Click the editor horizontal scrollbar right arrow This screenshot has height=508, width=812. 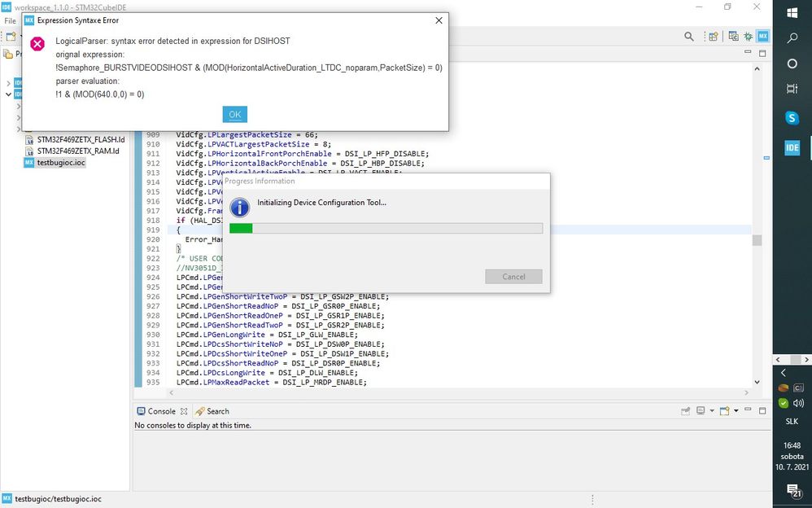746,393
